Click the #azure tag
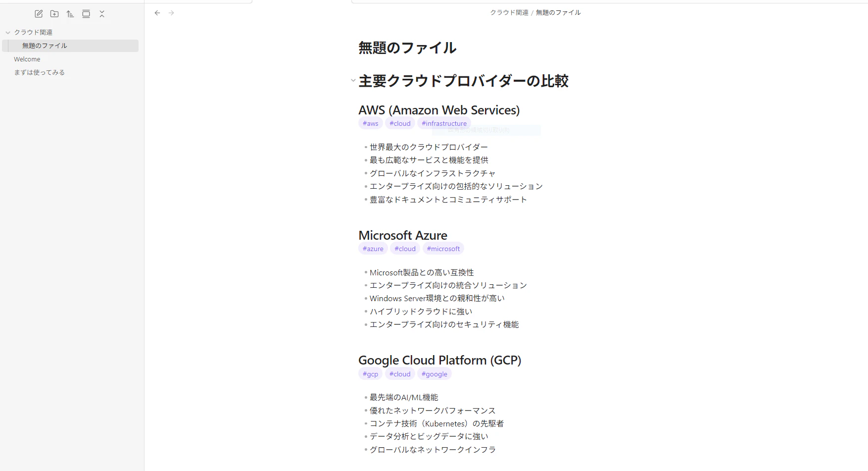Screen dimensions: 868x471 click(373, 249)
